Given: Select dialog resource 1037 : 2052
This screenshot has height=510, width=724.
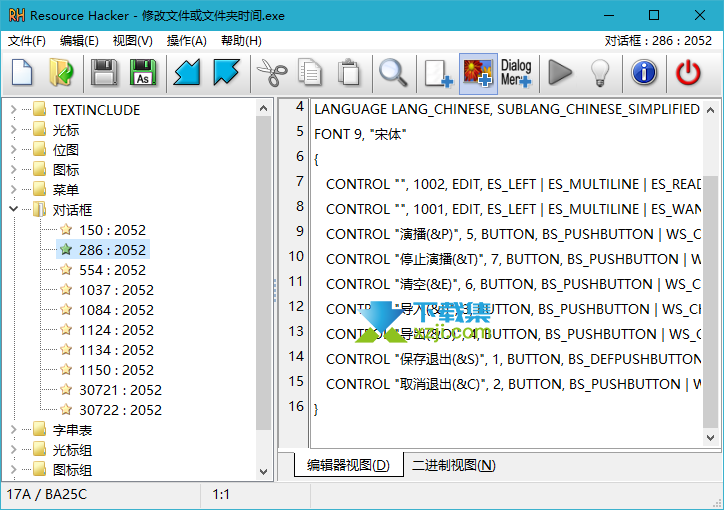Looking at the screenshot, I should pyautogui.click(x=116, y=290).
